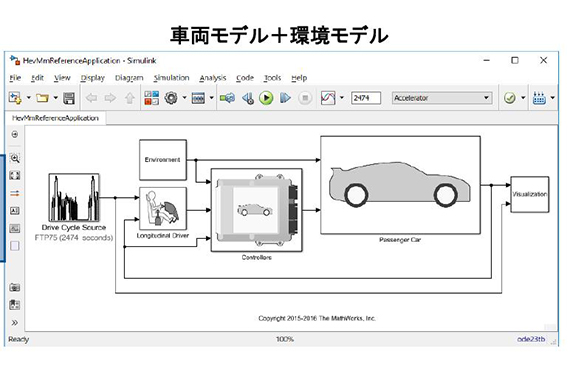Expand the palette with double chevron
Viewport: 570px width, 380px height.
coord(15,323)
